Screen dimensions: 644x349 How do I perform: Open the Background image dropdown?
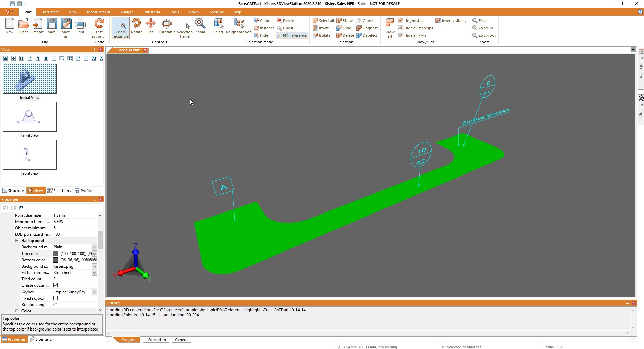tap(95, 266)
